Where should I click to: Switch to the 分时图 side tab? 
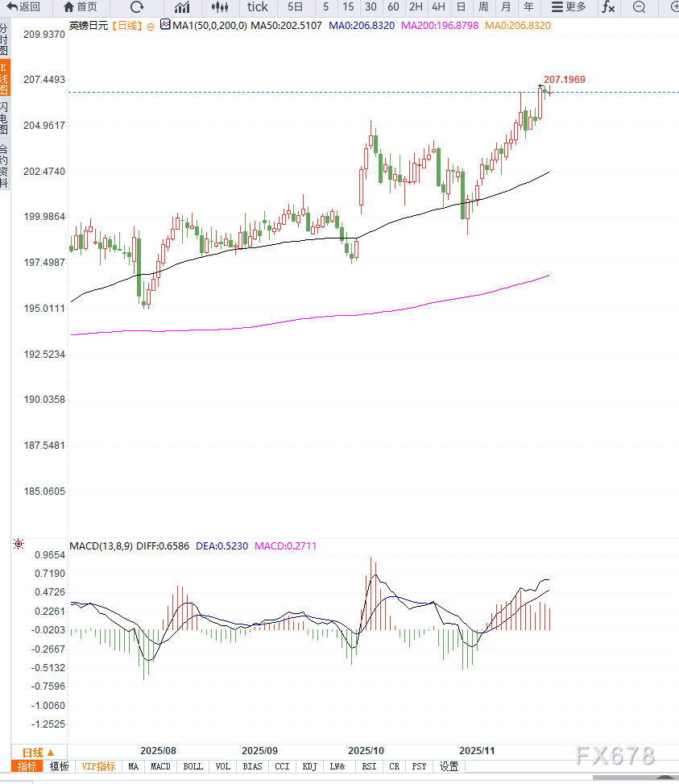click(5, 39)
